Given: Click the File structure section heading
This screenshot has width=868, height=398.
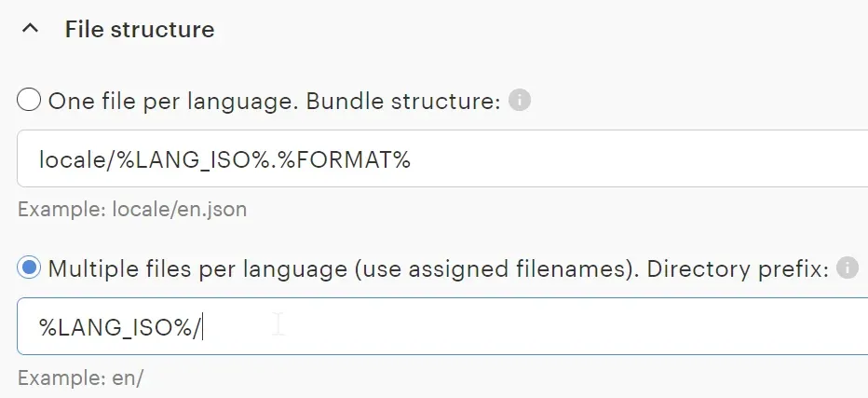Looking at the screenshot, I should tap(140, 30).
